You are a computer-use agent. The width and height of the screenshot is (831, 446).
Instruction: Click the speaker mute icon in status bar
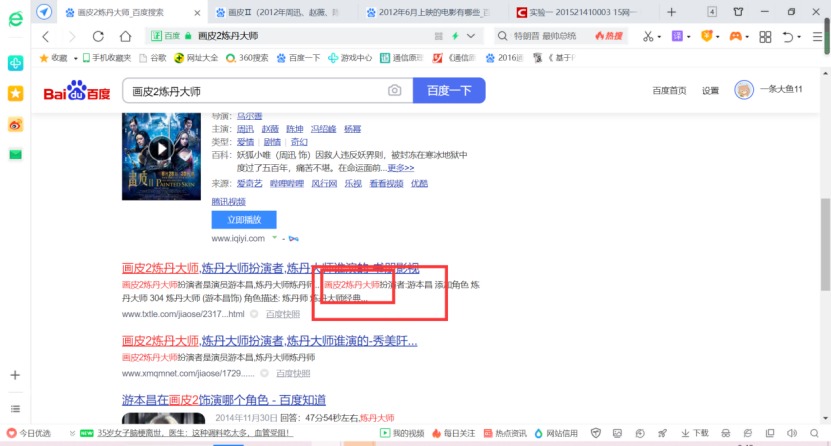coord(792,433)
